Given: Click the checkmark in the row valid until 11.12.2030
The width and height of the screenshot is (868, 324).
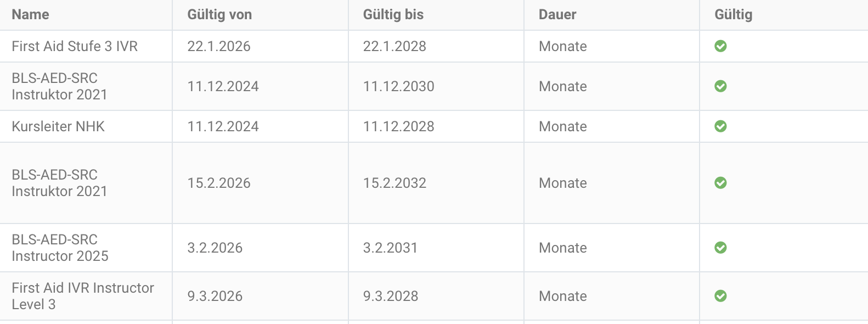Looking at the screenshot, I should pos(720,86).
